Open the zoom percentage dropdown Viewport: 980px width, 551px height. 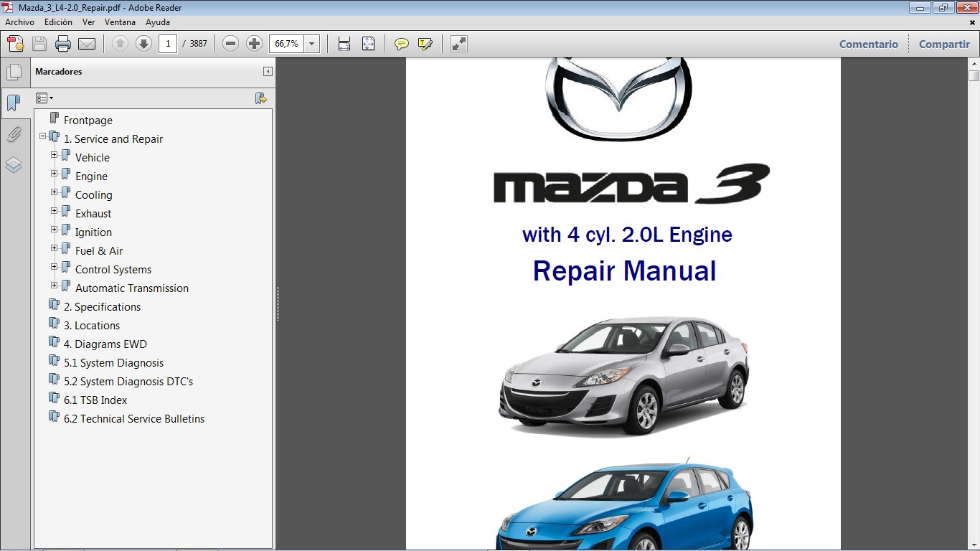(x=312, y=43)
